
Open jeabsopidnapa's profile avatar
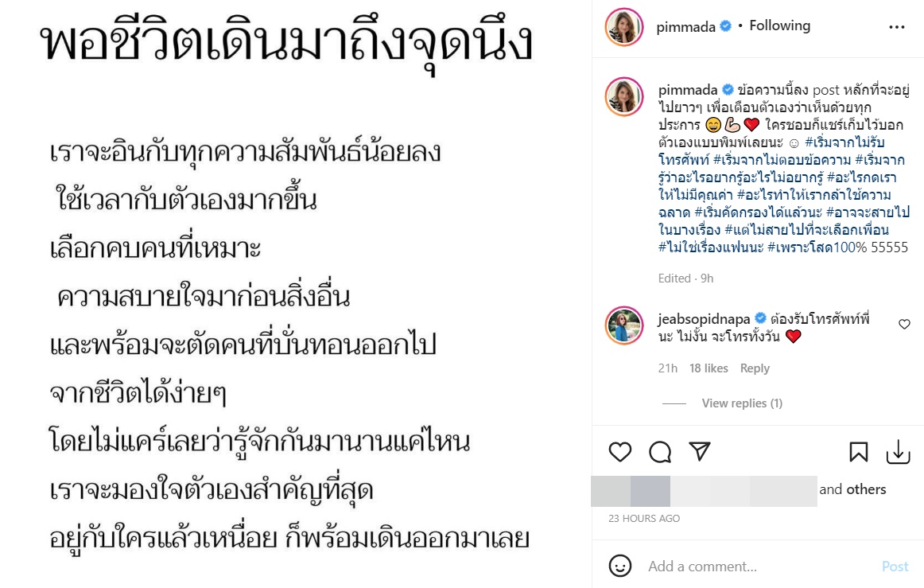(x=624, y=325)
